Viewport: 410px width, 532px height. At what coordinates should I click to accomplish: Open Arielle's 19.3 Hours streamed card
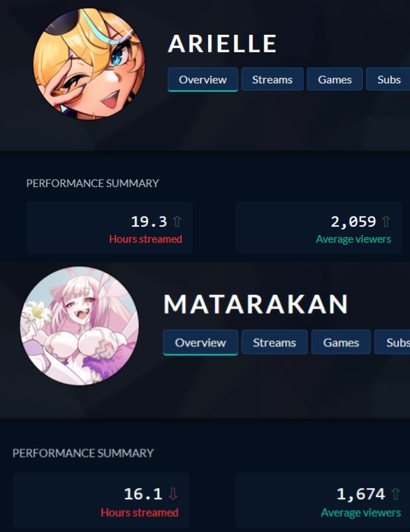[109, 228]
